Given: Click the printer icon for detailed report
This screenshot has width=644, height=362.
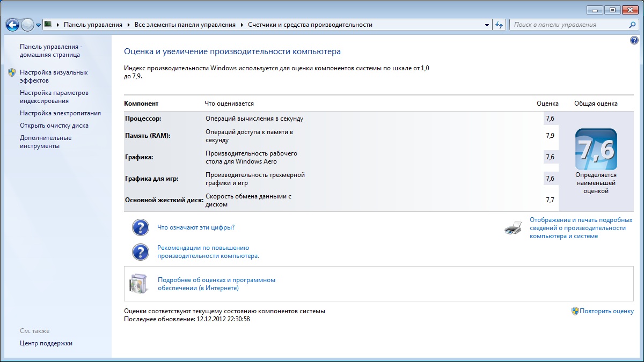Looking at the screenshot, I should (513, 228).
